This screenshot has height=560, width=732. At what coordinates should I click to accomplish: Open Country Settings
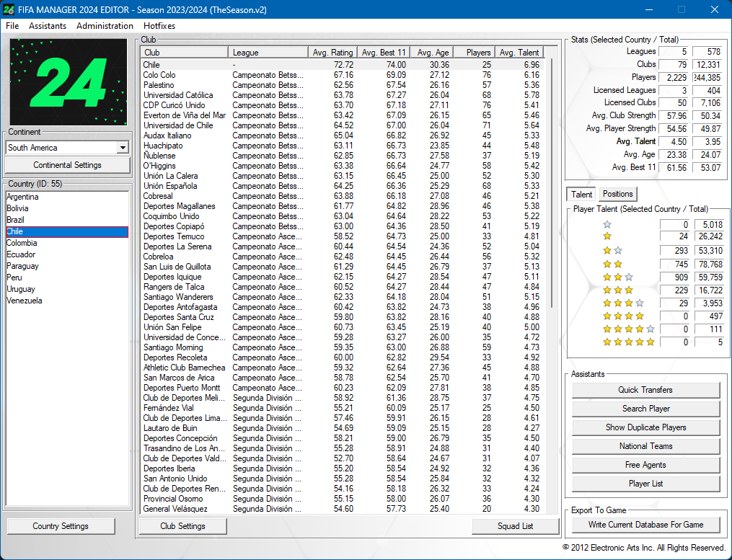click(x=61, y=526)
